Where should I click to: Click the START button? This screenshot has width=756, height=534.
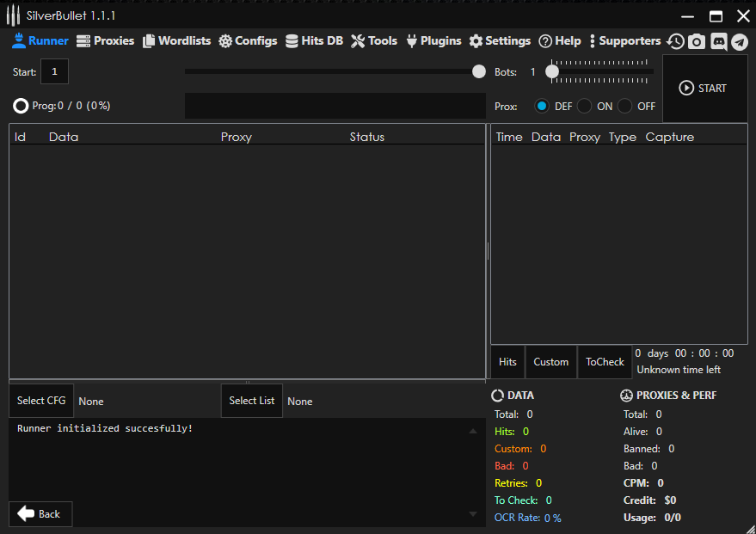(705, 89)
